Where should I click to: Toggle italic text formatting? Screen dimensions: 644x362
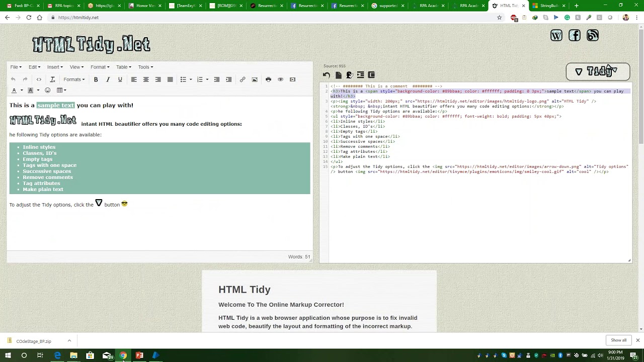pyautogui.click(x=108, y=79)
